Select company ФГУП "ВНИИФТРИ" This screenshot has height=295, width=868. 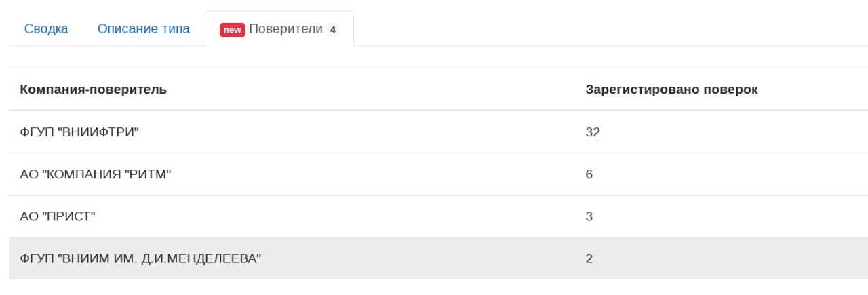tap(79, 132)
